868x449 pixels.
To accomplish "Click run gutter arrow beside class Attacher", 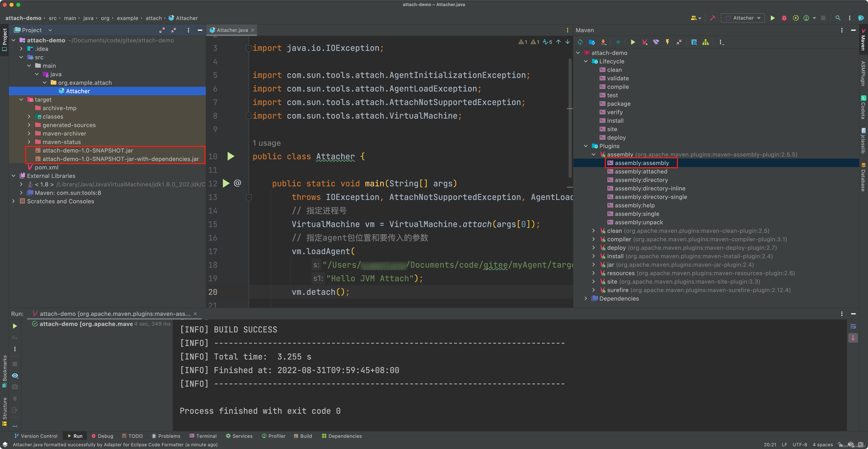I will point(231,156).
